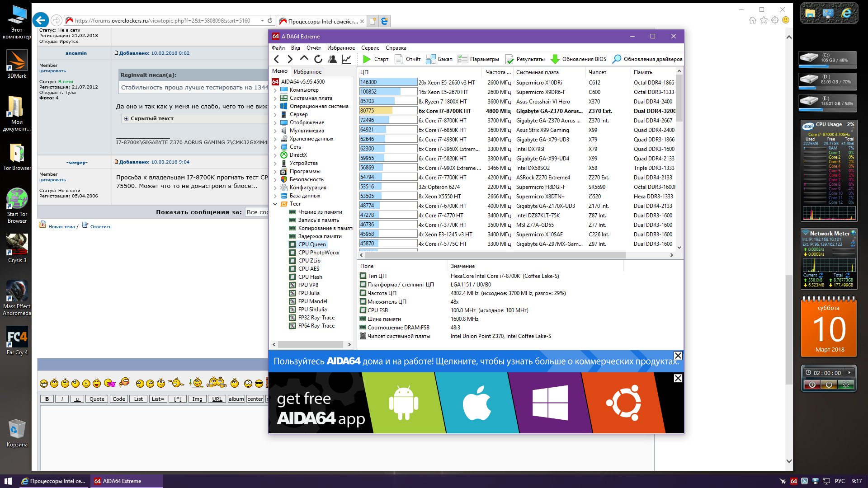Switch to the Избранное tab
This screenshot has height=488, width=868.
(307, 71)
